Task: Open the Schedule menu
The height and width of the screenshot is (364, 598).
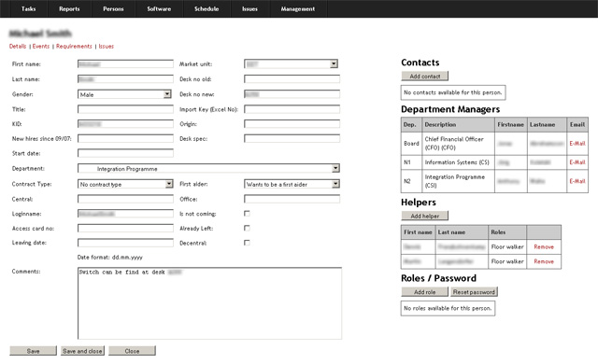Action: tap(206, 8)
